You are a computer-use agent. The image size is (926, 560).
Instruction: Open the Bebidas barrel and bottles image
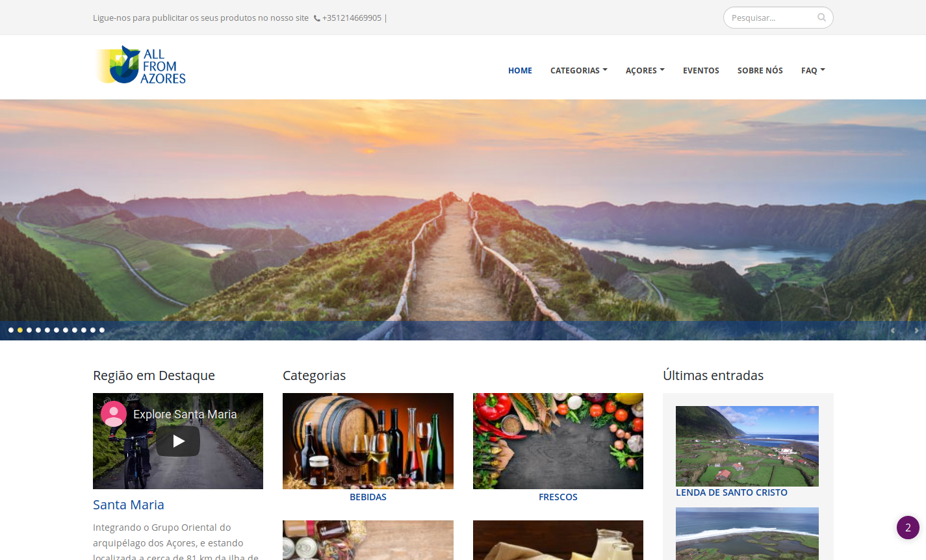point(368,441)
